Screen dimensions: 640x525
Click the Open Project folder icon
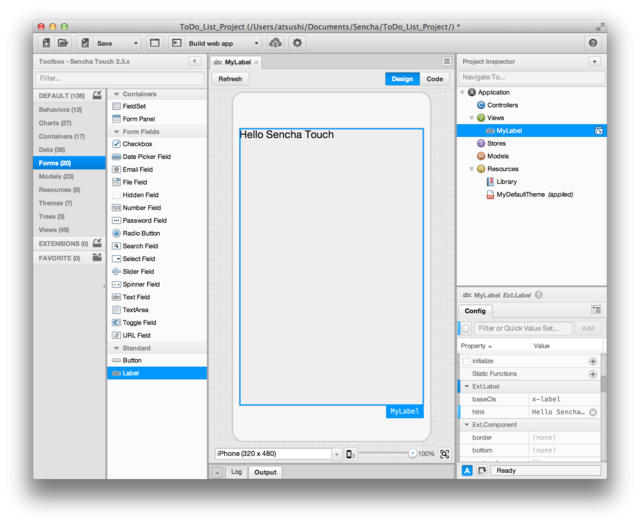coord(63,43)
